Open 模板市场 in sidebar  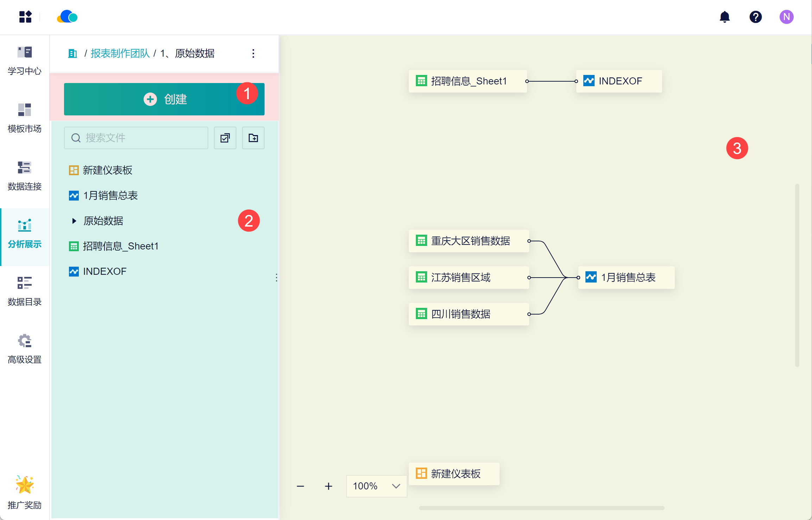coord(25,118)
